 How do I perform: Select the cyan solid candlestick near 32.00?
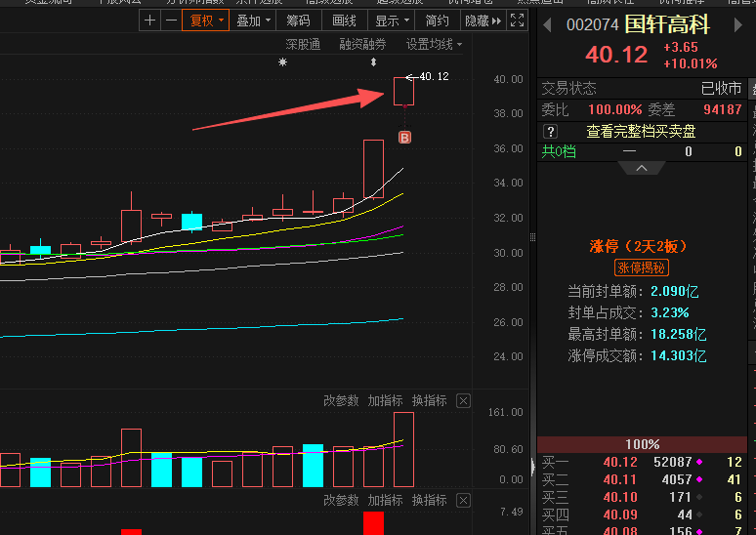point(191,222)
